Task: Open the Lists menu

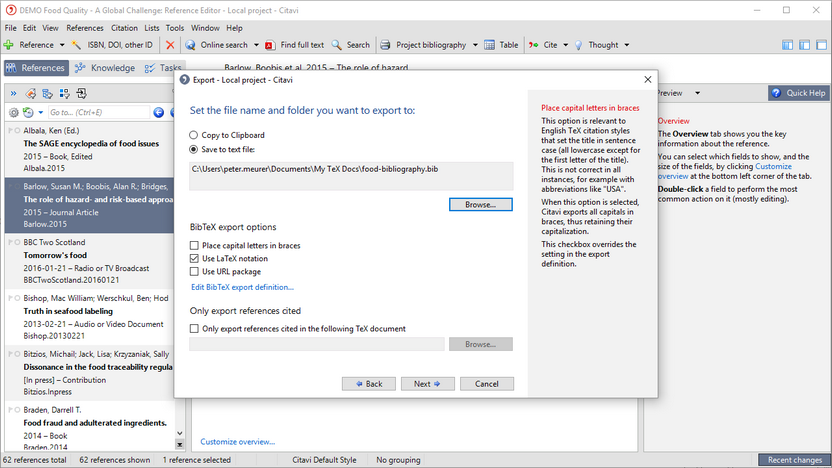Action: click(x=152, y=28)
